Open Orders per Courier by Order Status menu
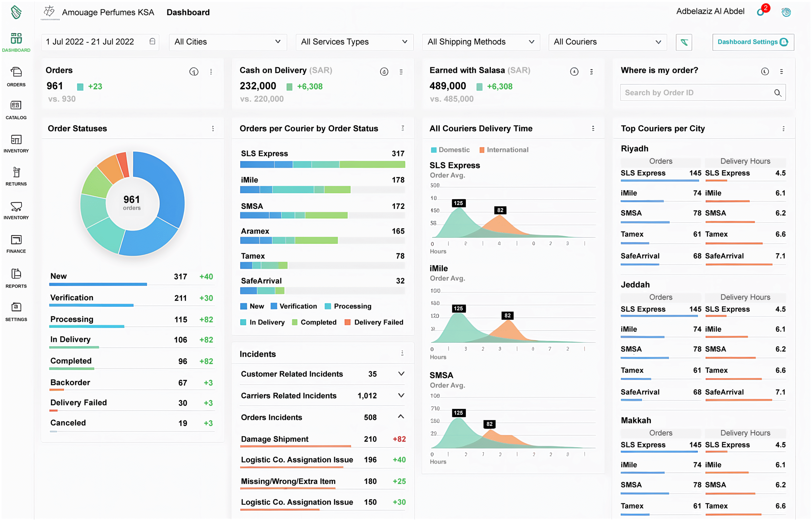This screenshot has height=520, width=812. click(403, 128)
